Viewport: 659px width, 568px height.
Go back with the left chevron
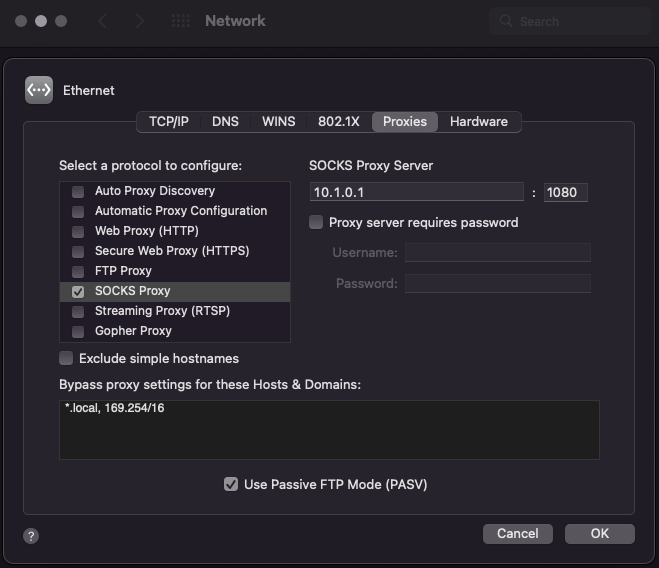[102, 21]
